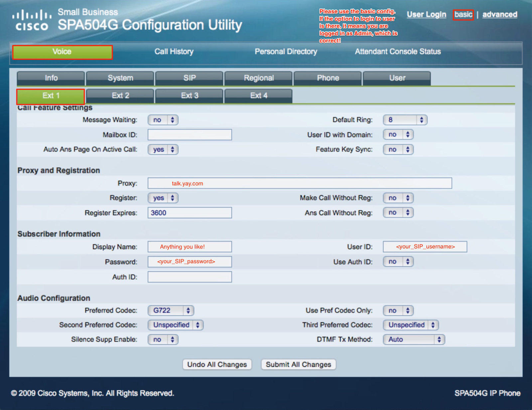
Task: Select the Ext 1 tab
Action: (x=51, y=96)
